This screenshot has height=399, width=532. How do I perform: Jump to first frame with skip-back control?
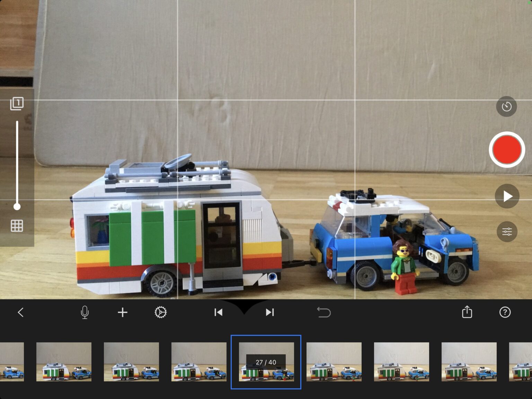(x=218, y=312)
